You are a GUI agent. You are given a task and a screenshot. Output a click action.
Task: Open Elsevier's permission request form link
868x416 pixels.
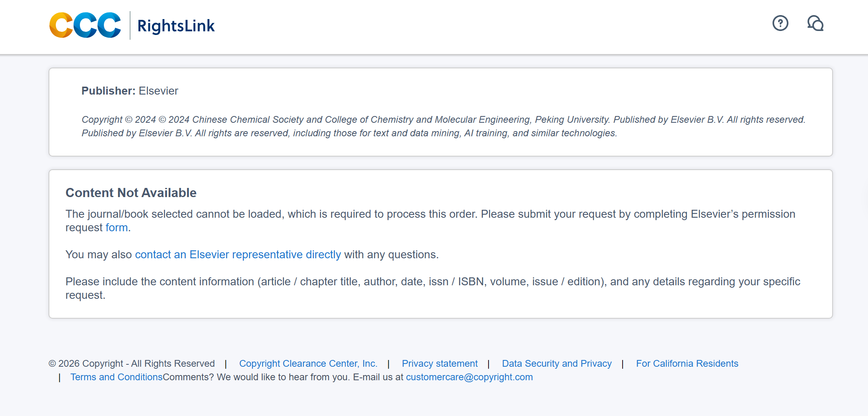click(117, 228)
